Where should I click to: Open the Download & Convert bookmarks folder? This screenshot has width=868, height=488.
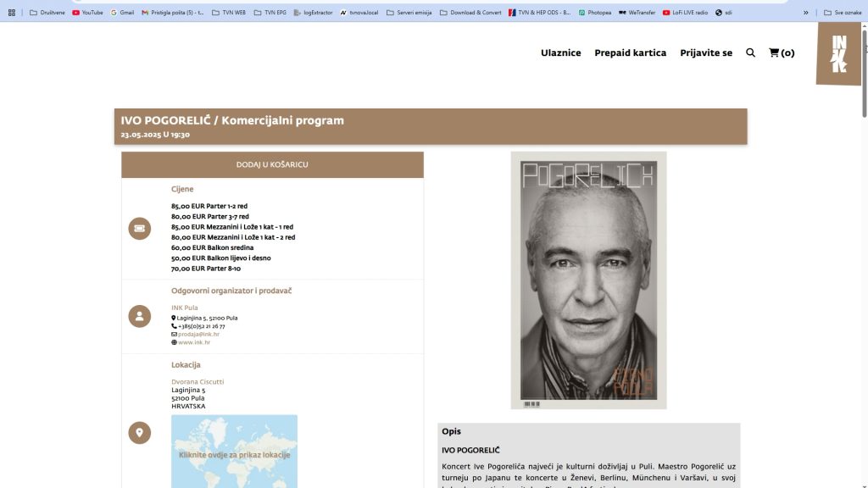tap(470, 12)
